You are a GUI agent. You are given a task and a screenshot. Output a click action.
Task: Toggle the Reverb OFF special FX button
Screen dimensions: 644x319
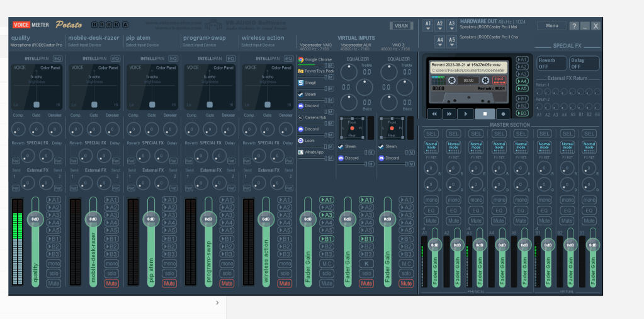pyautogui.click(x=551, y=63)
